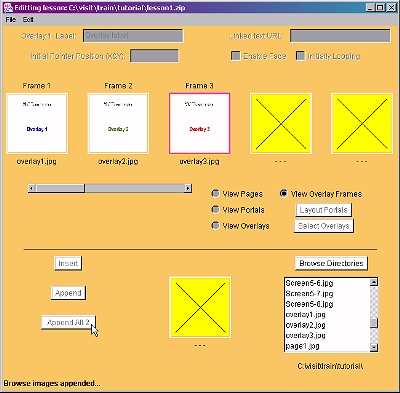Screen dimensions: 400x393
Task: Select the View Overlays radio button
Action: pos(215,225)
